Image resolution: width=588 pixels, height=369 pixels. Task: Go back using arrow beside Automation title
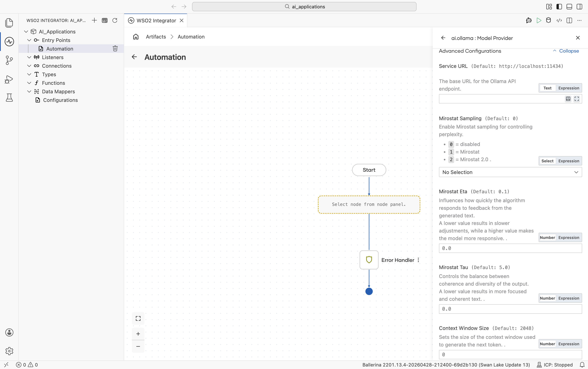click(x=134, y=57)
